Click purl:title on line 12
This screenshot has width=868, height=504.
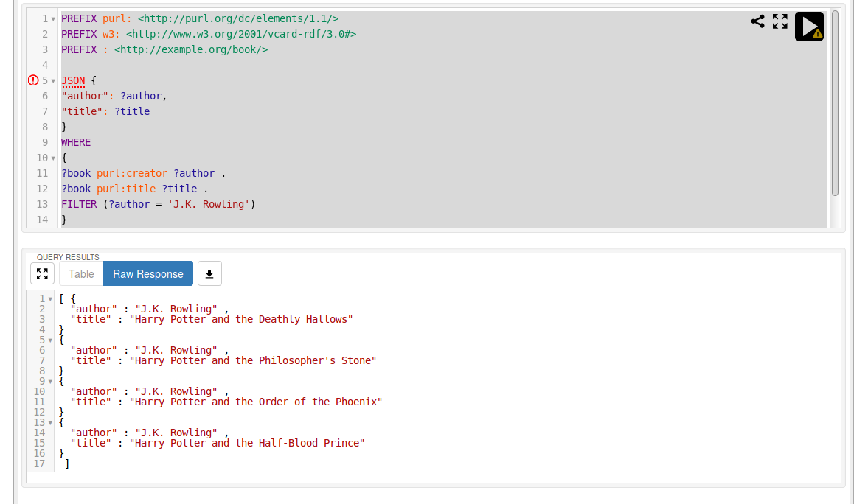(126, 189)
